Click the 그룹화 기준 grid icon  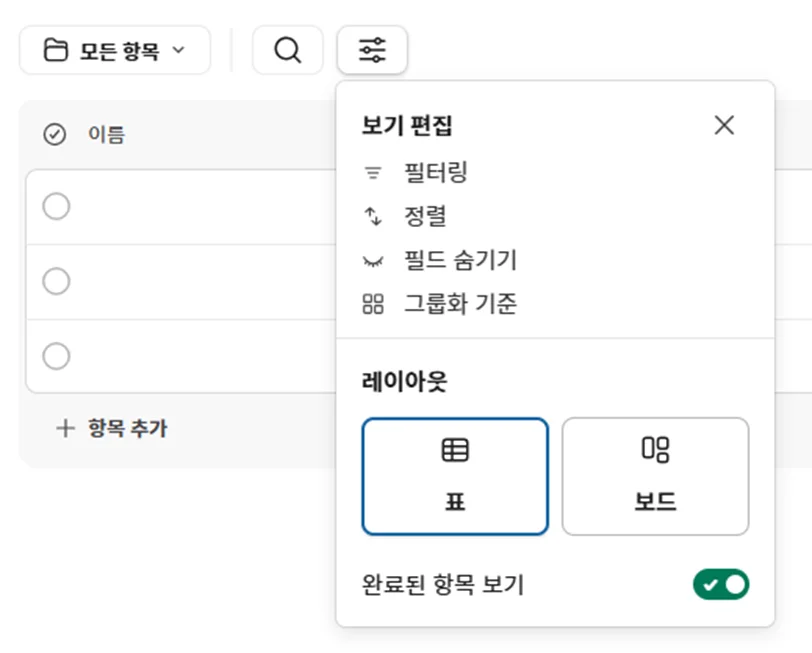373,304
